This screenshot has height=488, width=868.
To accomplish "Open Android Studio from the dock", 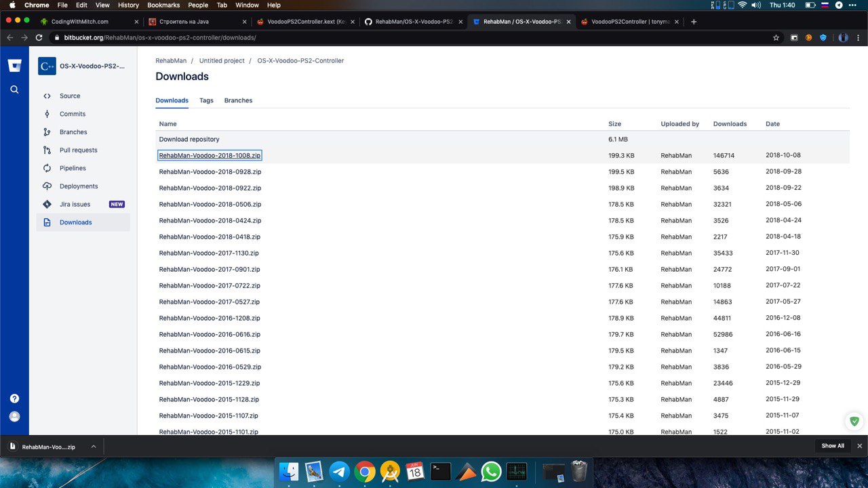I will pyautogui.click(x=390, y=471).
